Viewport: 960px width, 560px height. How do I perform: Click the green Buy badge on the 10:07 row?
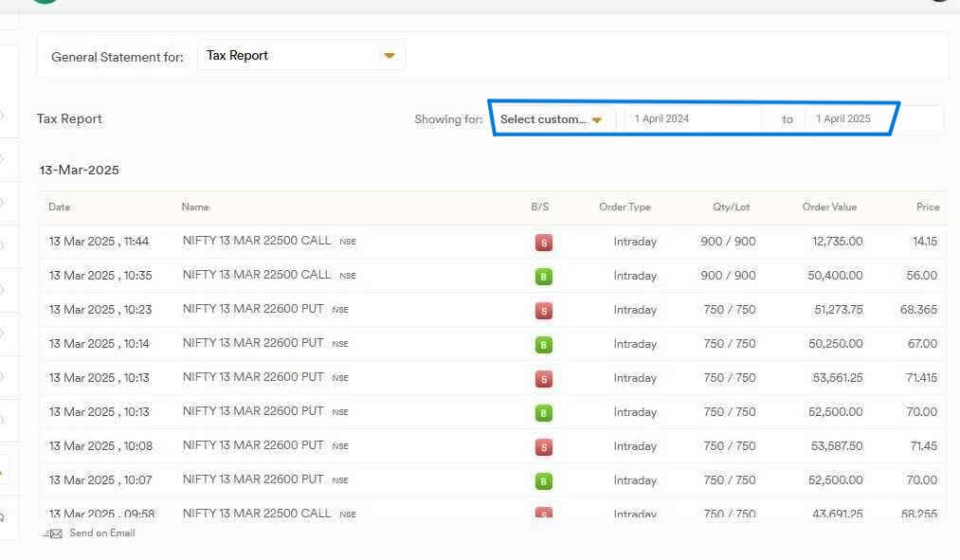(x=543, y=481)
